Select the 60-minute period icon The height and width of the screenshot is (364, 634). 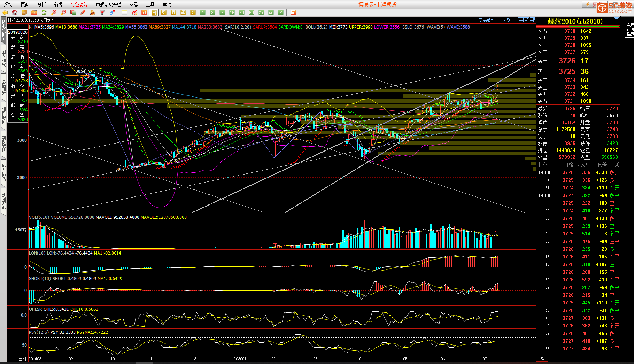point(252,13)
